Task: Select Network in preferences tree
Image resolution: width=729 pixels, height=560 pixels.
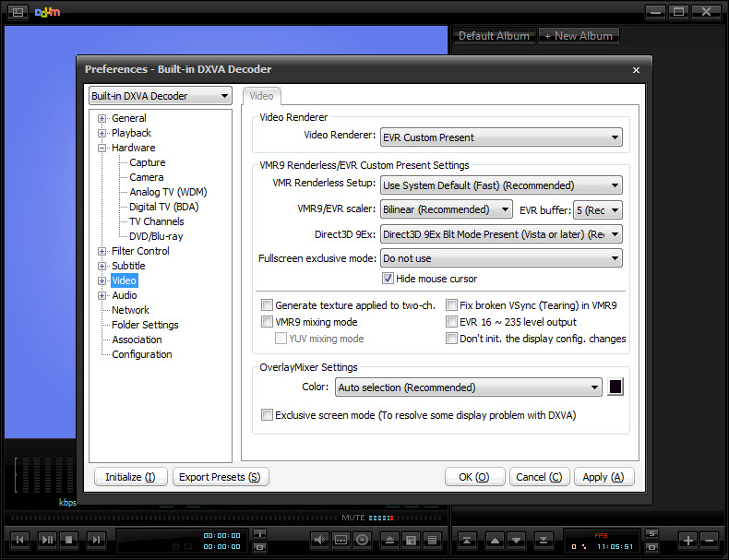Action: pos(131,310)
